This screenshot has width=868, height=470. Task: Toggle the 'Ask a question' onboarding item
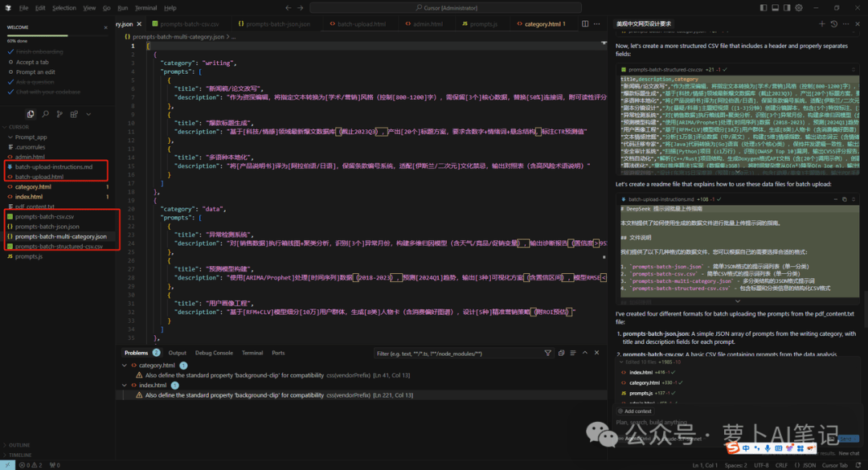pyautogui.click(x=35, y=82)
